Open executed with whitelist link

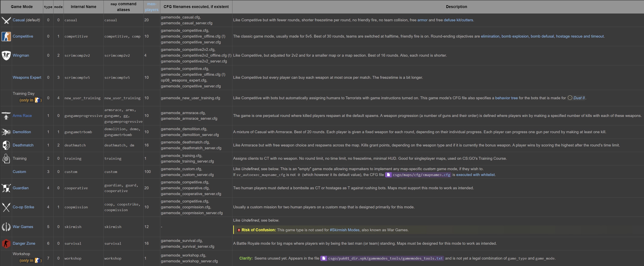pos(475,175)
